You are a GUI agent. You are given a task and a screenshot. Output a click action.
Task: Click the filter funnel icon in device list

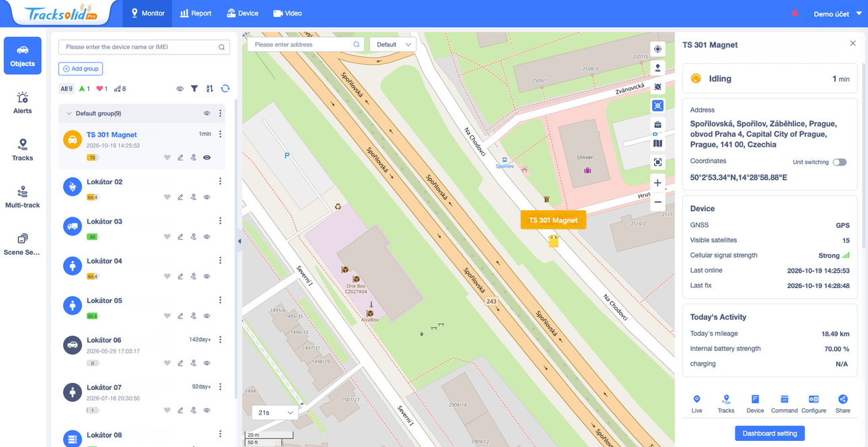(194, 88)
